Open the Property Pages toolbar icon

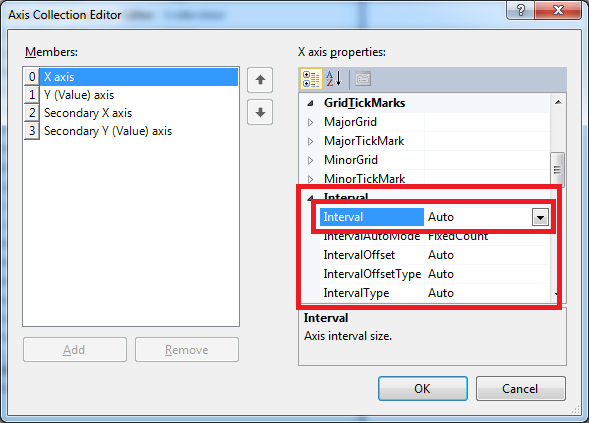363,79
